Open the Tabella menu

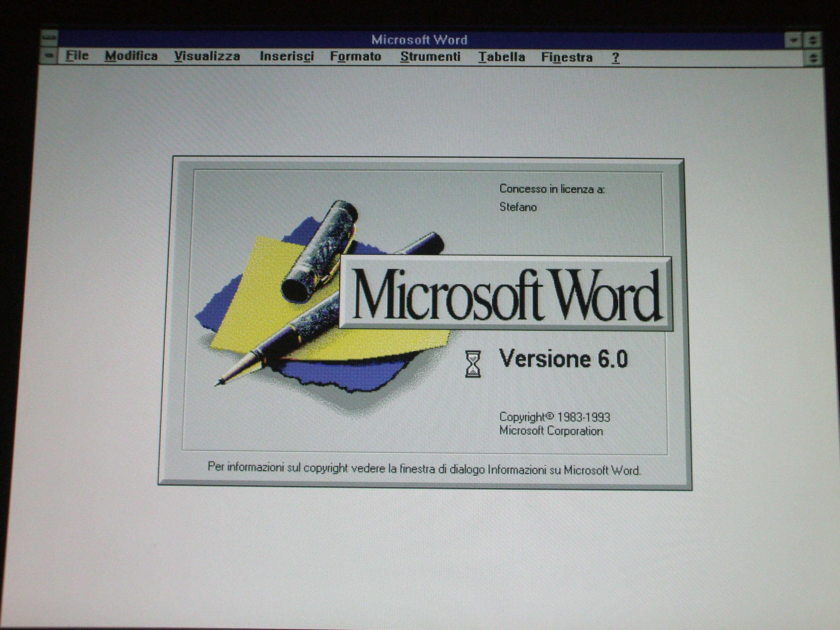tap(502, 57)
